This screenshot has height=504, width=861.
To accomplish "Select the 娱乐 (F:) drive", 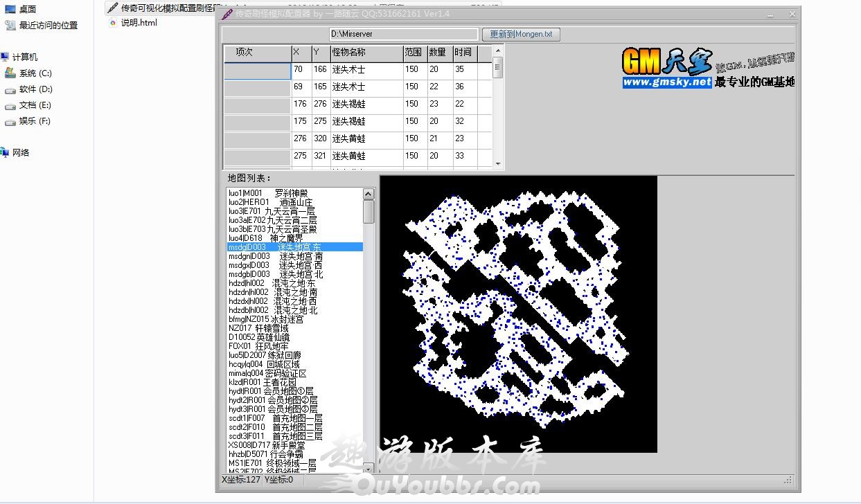I will (10, 121).
